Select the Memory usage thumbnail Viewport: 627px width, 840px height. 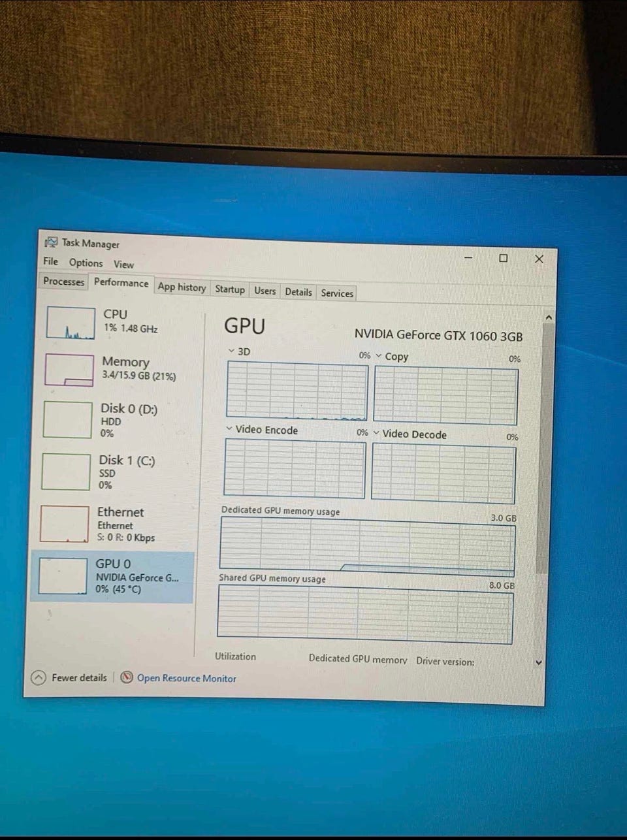click(69, 370)
